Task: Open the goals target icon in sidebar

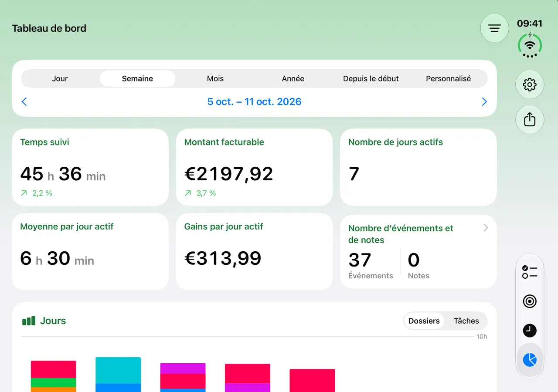Action: pos(530,301)
